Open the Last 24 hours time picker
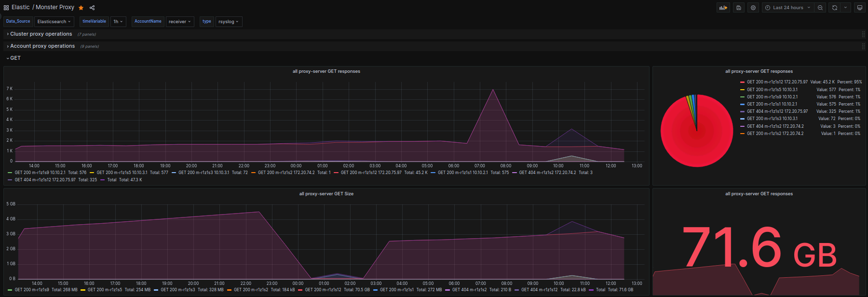 [x=788, y=8]
